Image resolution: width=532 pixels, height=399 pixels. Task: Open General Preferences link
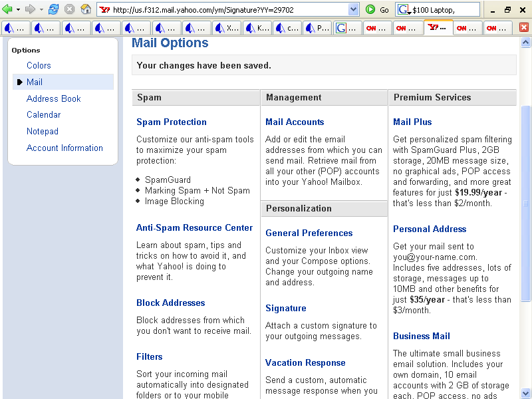[x=309, y=233]
